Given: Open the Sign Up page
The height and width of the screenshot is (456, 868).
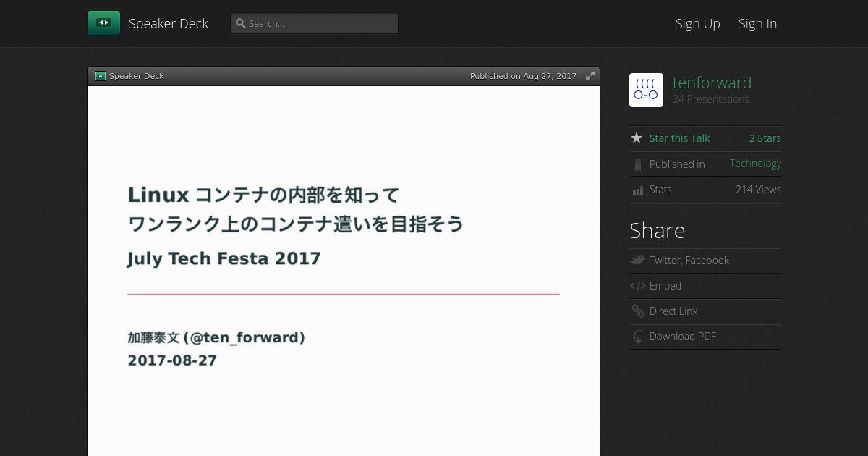Looking at the screenshot, I should coord(698,23).
